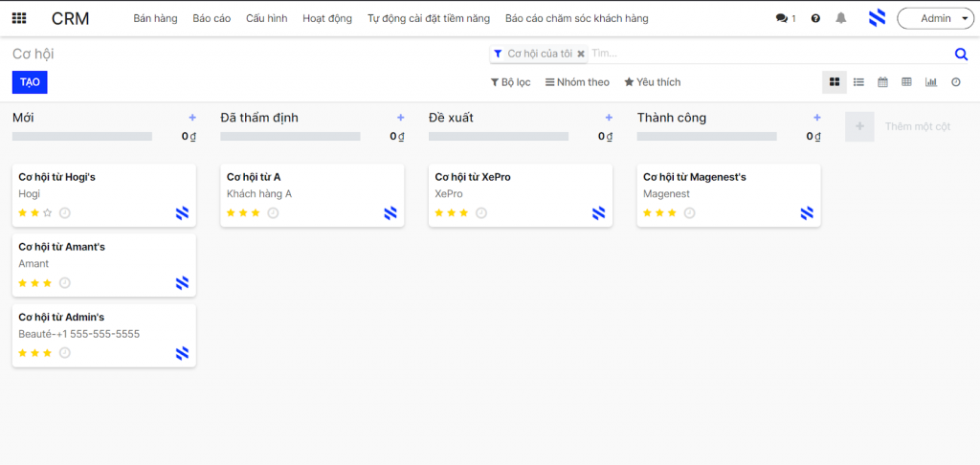Focus the Tìm search input field
This screenshot has height=465, width=980.
tap(770, 54)
